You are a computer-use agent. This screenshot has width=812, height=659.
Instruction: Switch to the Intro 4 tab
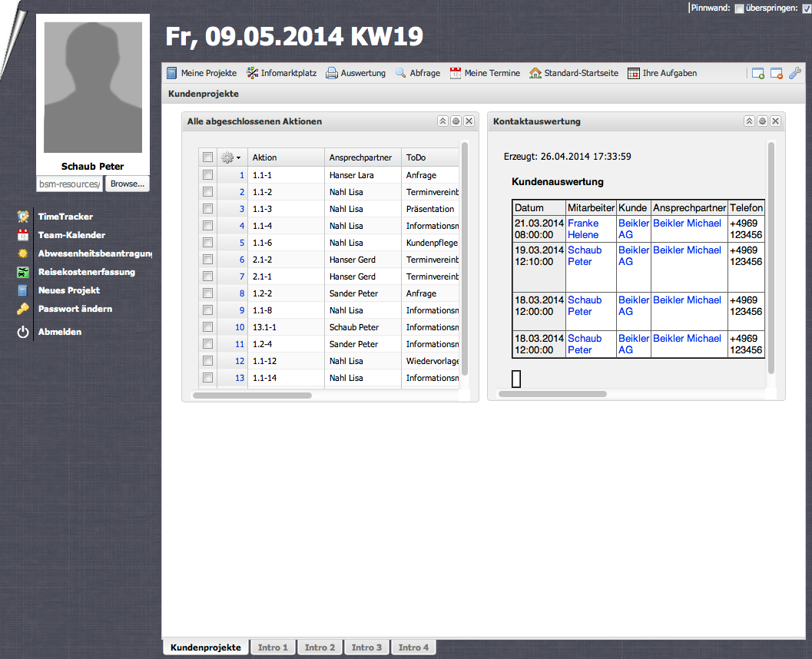413,647
